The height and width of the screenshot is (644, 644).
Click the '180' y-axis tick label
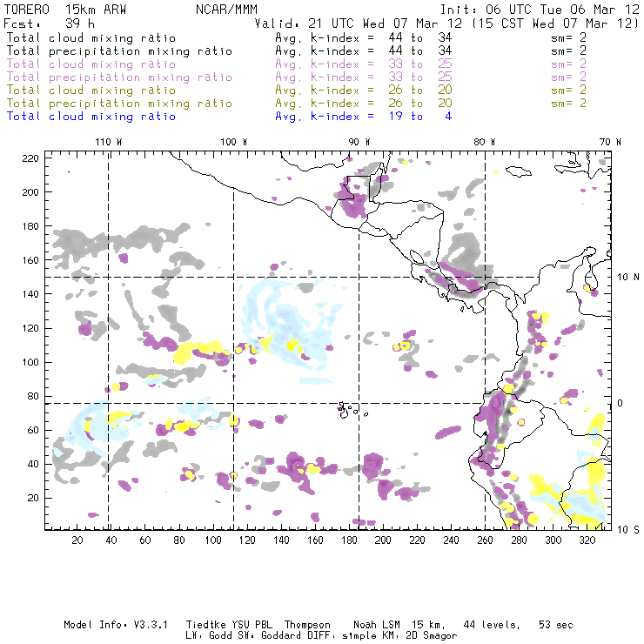[30, 226]
